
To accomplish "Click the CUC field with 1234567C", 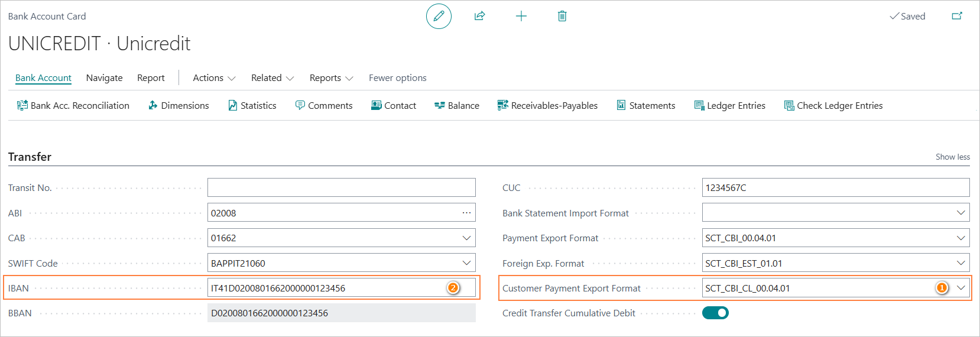I will click(836, 187).
